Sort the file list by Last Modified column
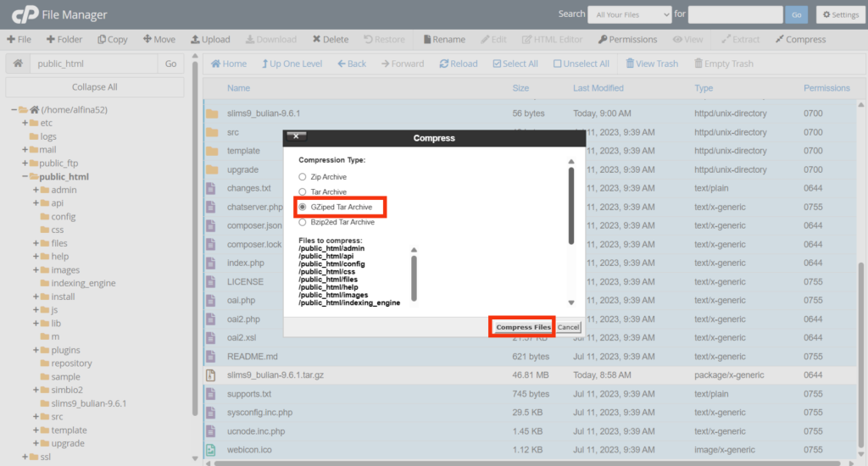The width and height of the screenshot is (868, 466). [598, 88]
